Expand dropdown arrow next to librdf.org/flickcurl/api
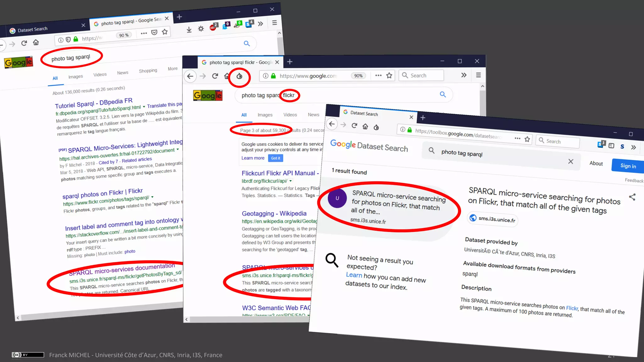Screen dimensions: 644x362 pos(291,181)
